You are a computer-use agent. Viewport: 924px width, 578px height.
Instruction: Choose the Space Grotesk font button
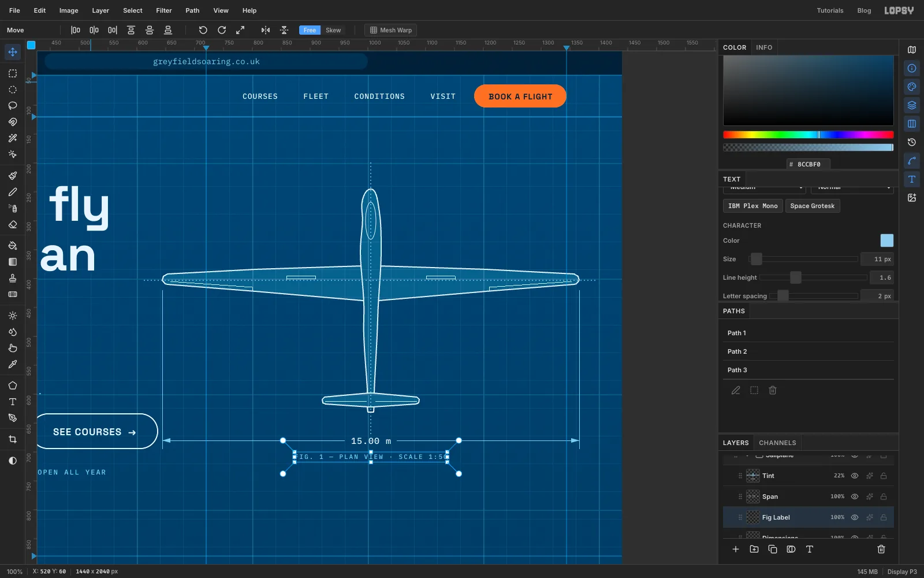[x=813, y=206]
